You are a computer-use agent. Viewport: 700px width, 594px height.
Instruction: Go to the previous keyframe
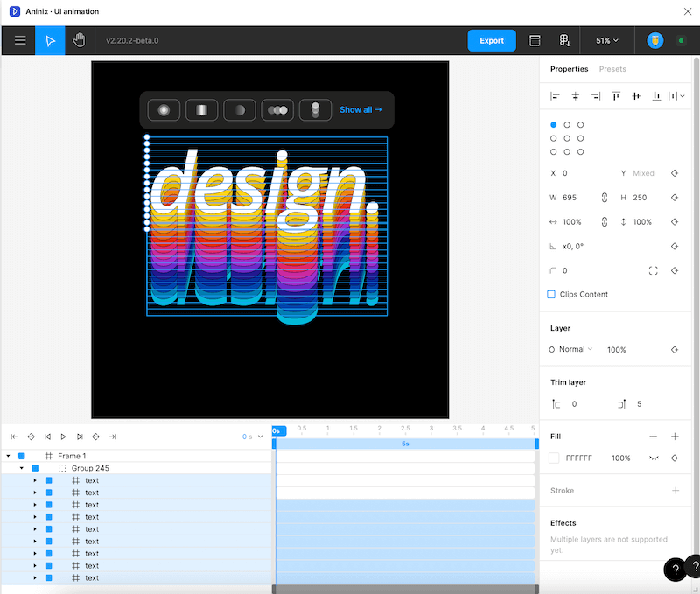tap(31, 437)
